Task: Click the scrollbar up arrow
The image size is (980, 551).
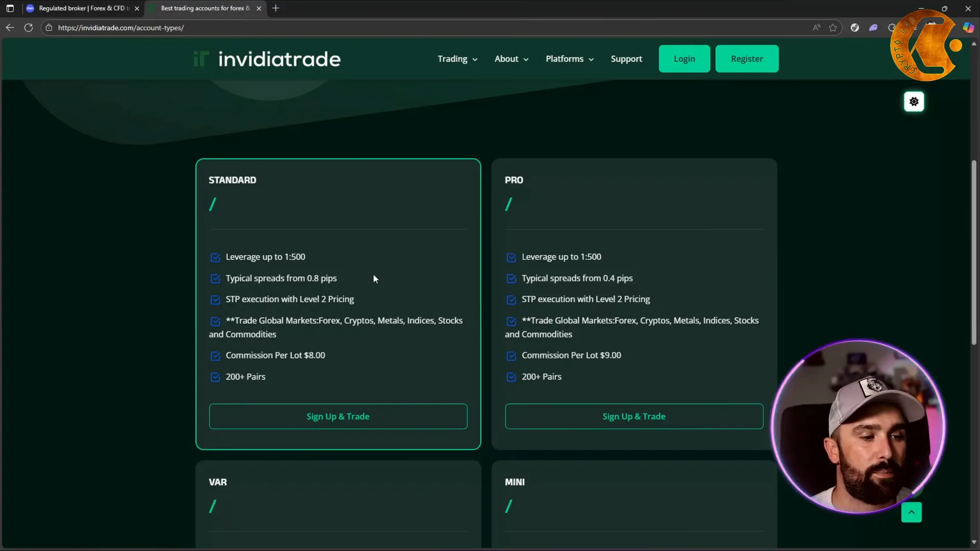Action: click(x=974, y=44)
